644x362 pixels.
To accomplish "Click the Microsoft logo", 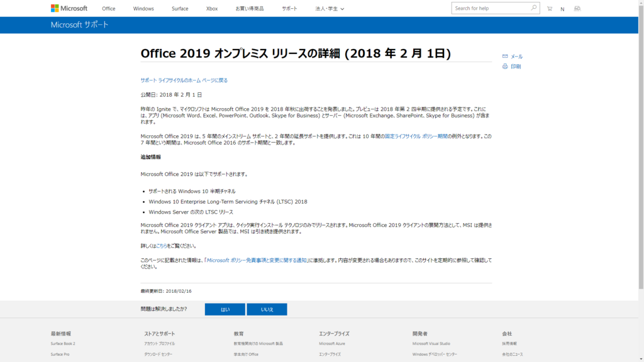I will tap(65, 8).
